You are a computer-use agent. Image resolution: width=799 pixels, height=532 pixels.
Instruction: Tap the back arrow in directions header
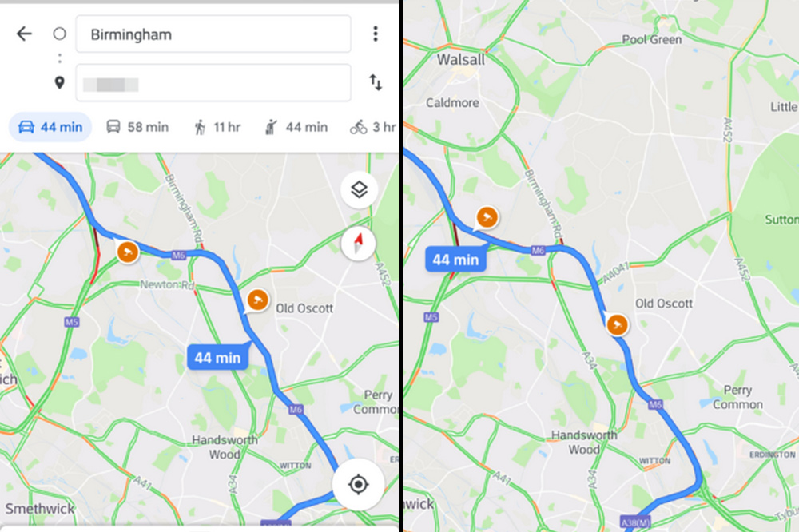pos(24,34)
